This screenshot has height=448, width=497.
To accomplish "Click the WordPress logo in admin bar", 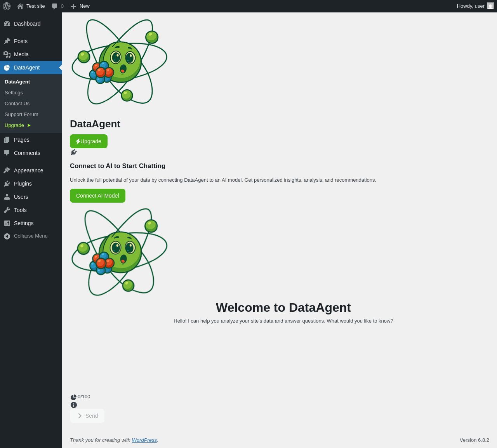I will click(x=7, y=6).
